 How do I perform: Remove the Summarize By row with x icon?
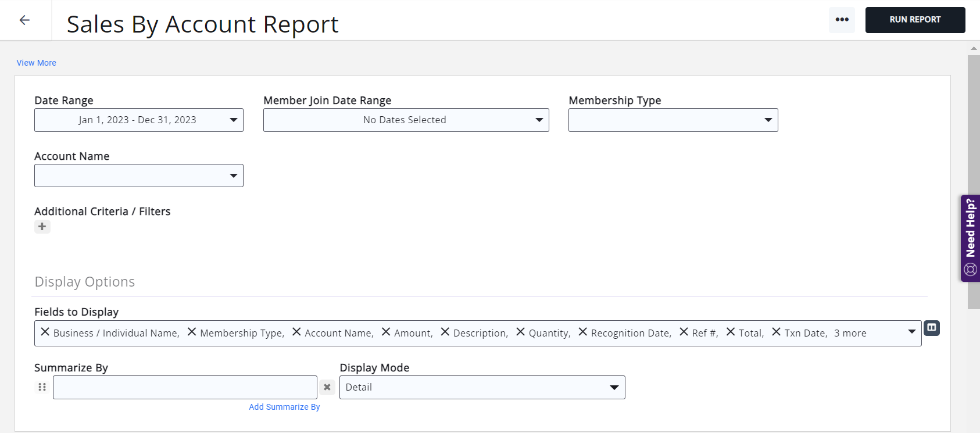[x=327, y=387]
